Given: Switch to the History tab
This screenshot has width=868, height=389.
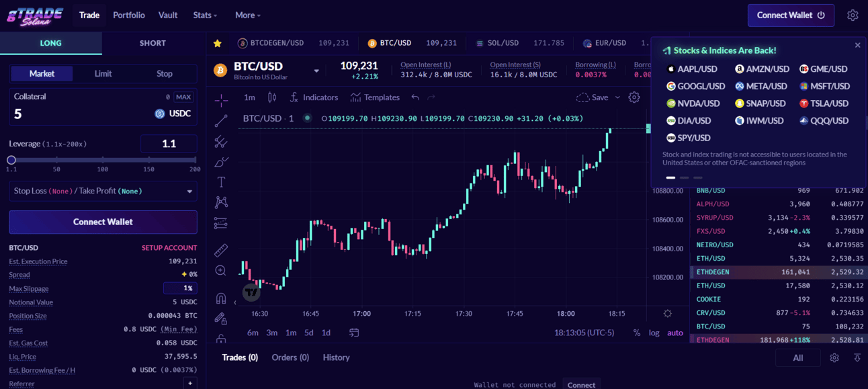Looking at the screenshot, I should tap(336, 357).
